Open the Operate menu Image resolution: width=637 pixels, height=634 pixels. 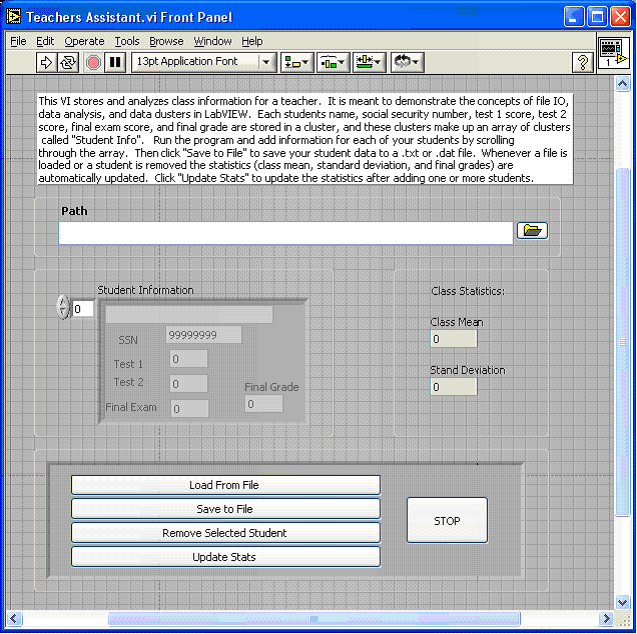pos(84,41)
